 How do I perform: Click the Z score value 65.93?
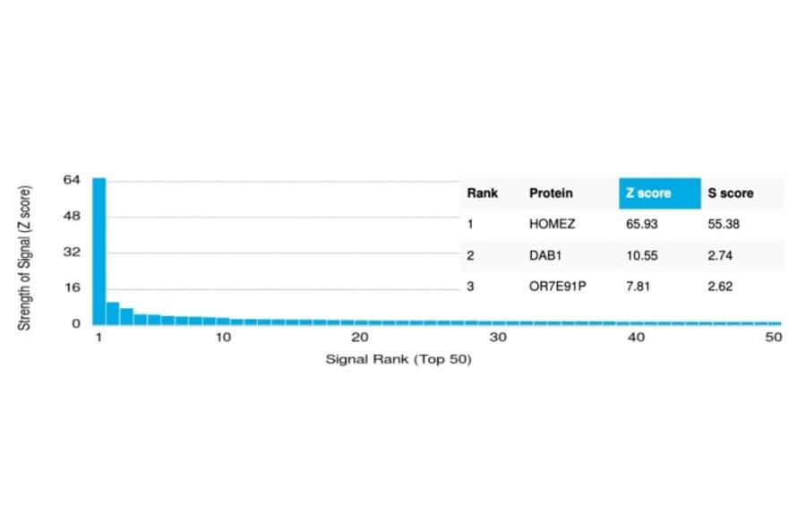[x=641, y=224]
